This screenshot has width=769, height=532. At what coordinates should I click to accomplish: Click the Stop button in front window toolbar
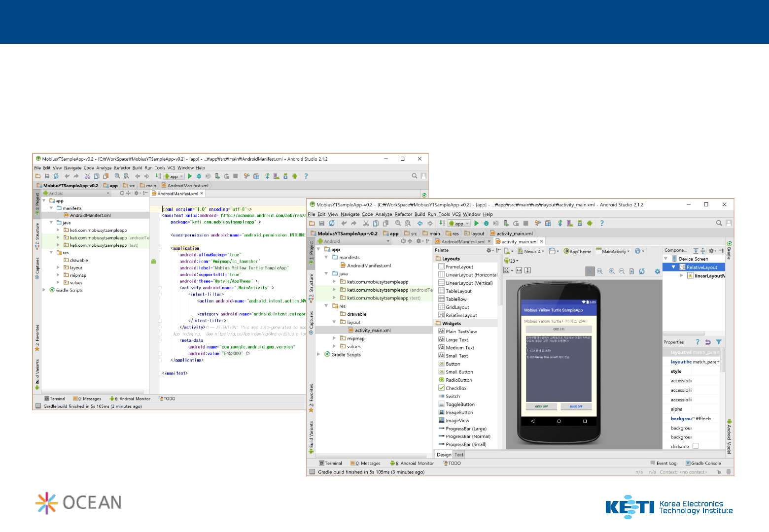[526, 223]
